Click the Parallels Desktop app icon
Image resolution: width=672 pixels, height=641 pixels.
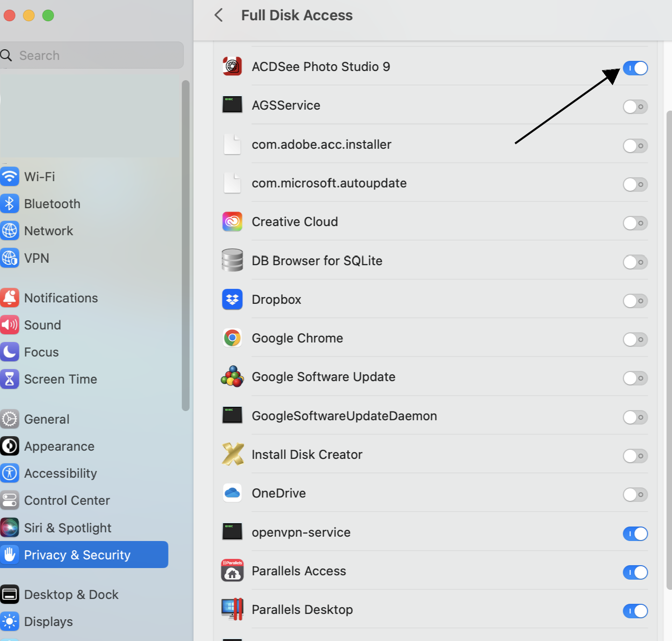coord(232,609)
